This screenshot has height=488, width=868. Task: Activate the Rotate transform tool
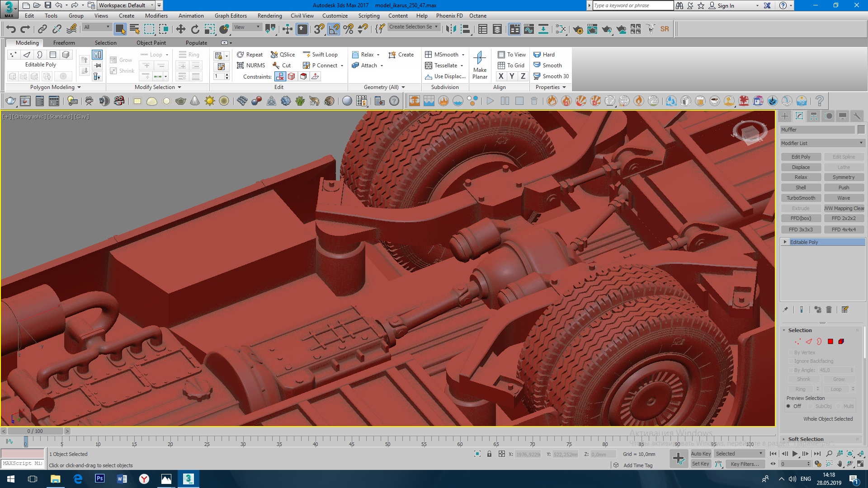click(195, 29)
